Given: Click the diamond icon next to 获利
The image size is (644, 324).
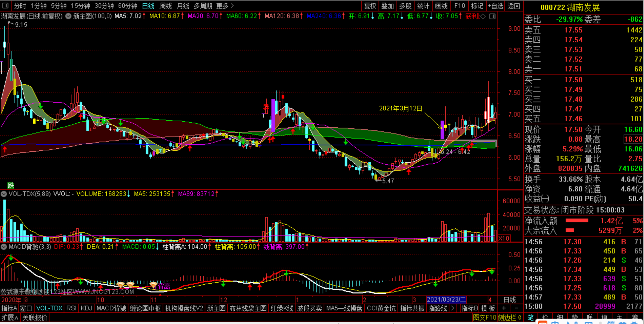Looking at the screenshot, I should (x=483, y=16).
